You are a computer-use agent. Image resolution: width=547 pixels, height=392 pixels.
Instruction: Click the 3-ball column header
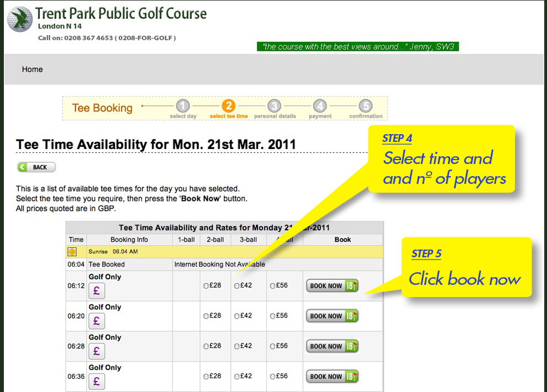[x=249, y=240]
